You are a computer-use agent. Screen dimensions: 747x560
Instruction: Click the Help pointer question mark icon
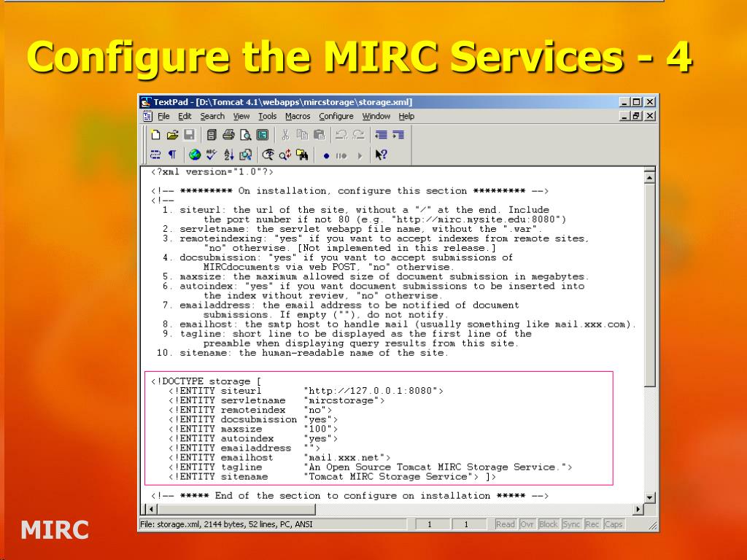(381, 155)
